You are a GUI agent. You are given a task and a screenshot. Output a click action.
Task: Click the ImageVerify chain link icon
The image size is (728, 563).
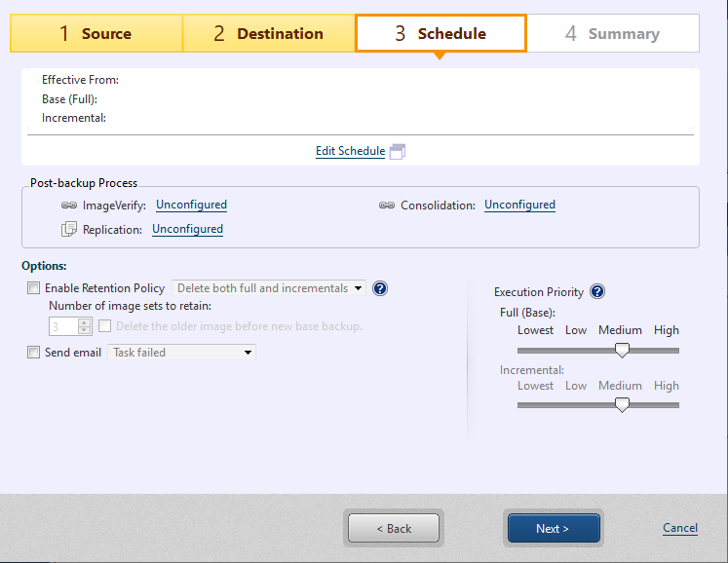pos(69,206)
